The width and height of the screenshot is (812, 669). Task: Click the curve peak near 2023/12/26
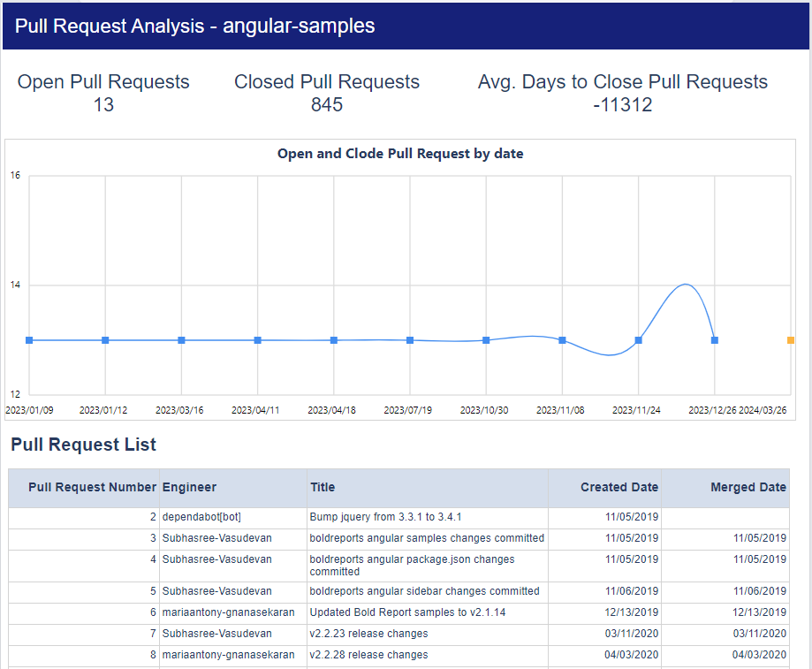tap(685, 285)
